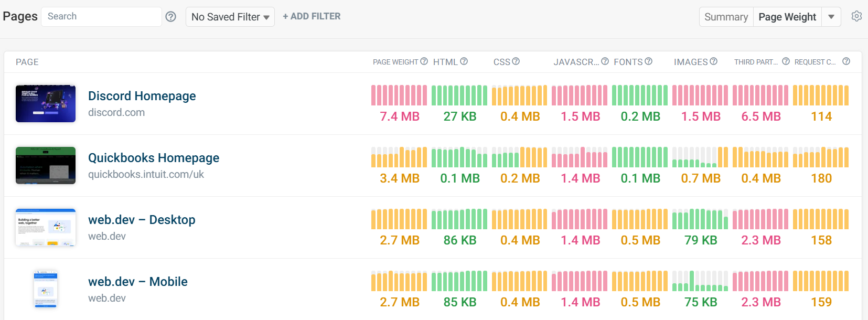The width and height of the screenshot is (868, 320).
Task: Click Quickbooks JavaScript bar chart
Action: pyautogui.click(x=580, y=157)
